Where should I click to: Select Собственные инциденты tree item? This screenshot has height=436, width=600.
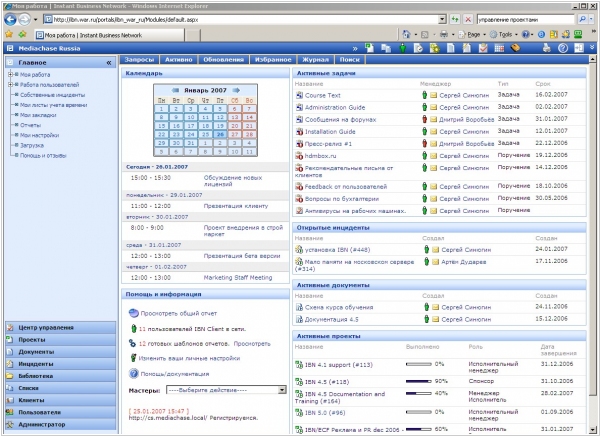coord(52,95)
